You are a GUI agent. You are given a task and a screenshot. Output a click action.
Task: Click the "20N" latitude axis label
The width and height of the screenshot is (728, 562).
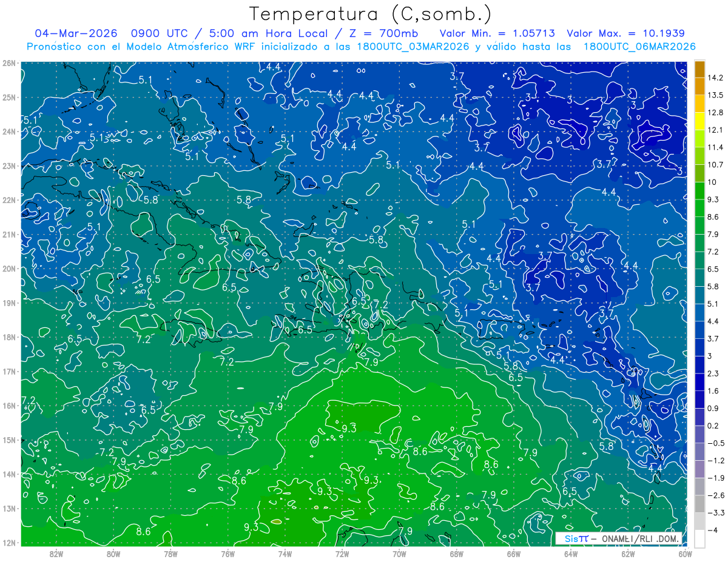(x=9, y=269)
